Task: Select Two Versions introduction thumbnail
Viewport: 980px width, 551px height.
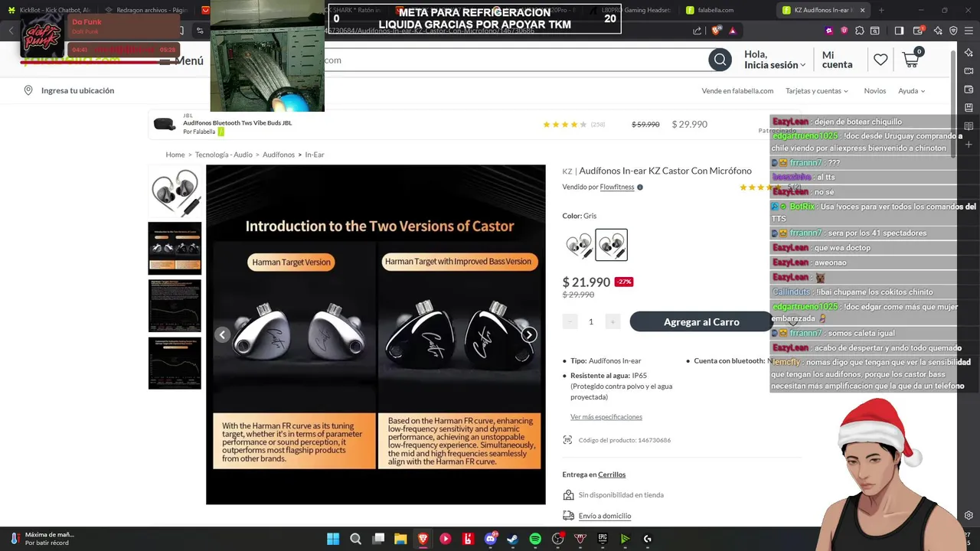Action: [x=175, y=248]
